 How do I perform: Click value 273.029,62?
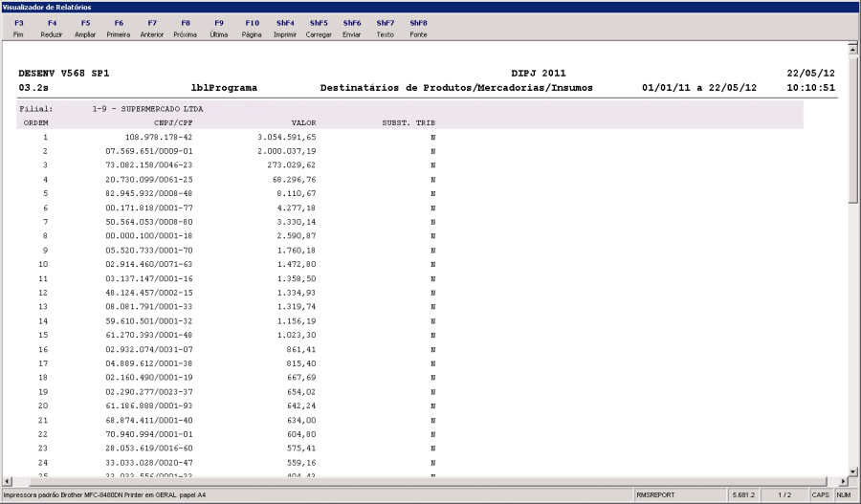(292, 165)
